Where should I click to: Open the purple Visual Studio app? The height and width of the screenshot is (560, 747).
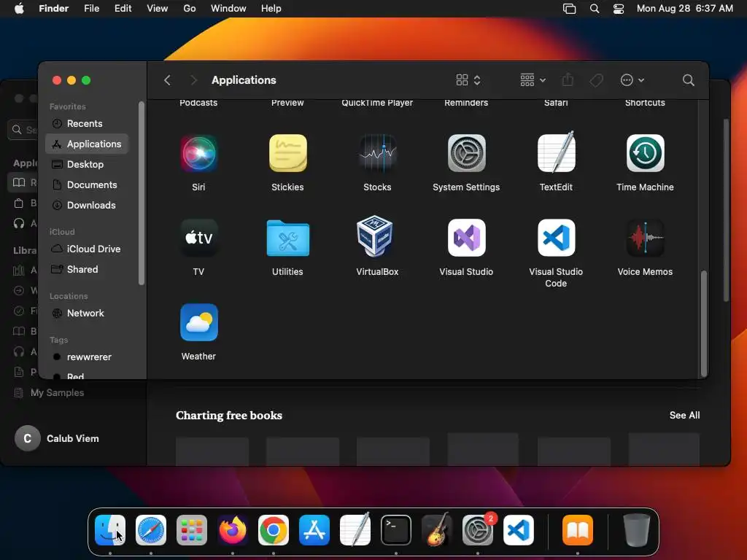point(466,238)
